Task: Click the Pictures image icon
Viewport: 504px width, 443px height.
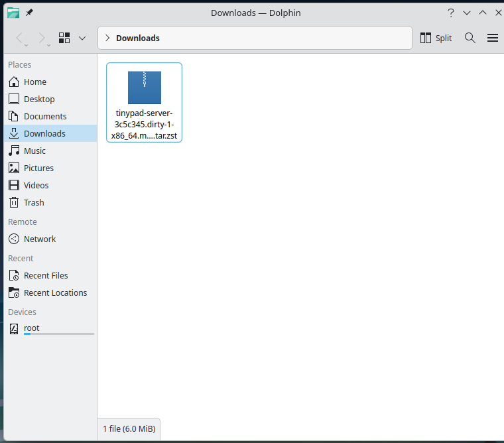Action: 14,168
